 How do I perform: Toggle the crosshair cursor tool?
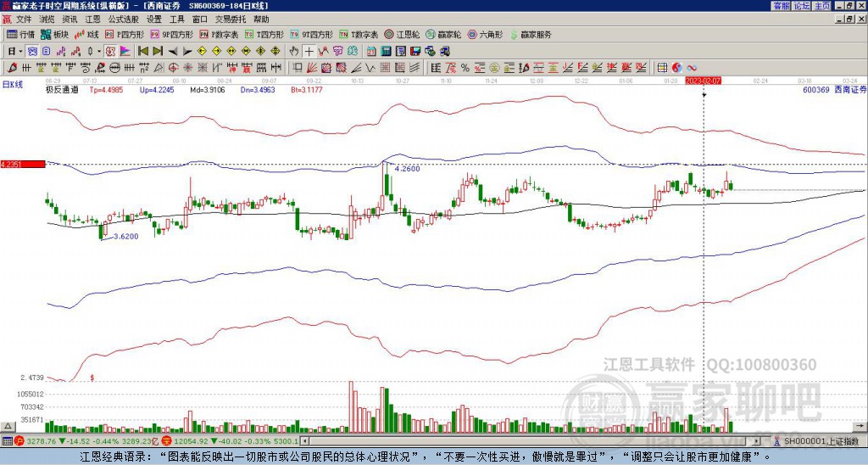point(309,52)
